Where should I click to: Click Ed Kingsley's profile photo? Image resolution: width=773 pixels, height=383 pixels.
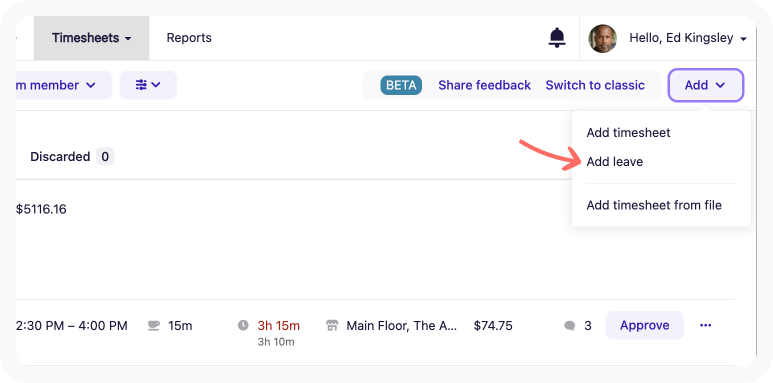point(602,38)
